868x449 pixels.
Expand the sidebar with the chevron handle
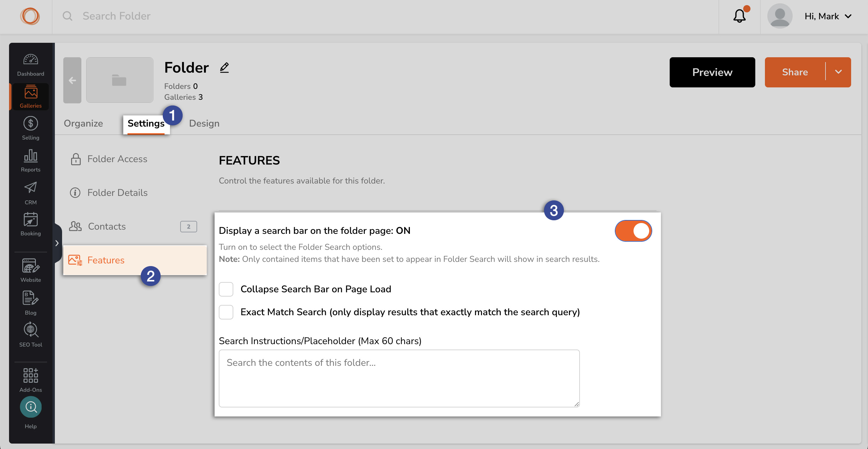(57, 243)
